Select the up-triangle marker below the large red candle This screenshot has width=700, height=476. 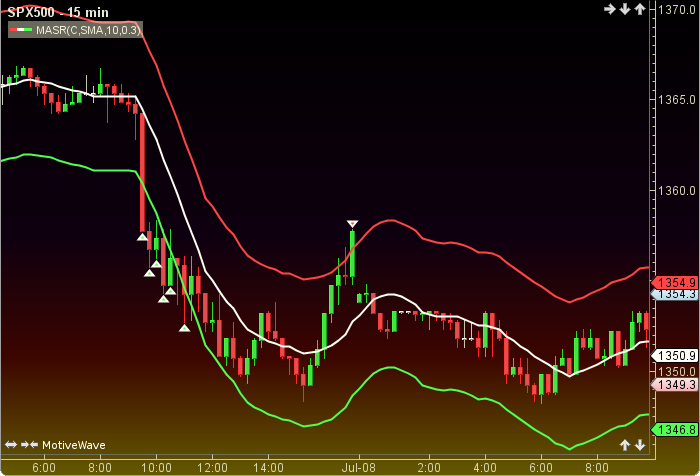pyautogui.click(x=142, y=237)
